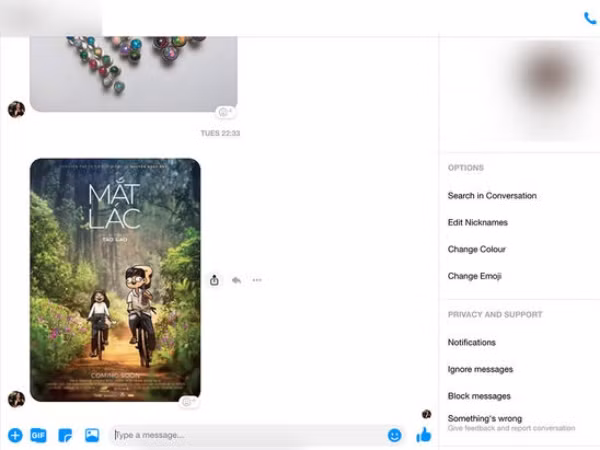Open Change Colour option

[476, 249]
